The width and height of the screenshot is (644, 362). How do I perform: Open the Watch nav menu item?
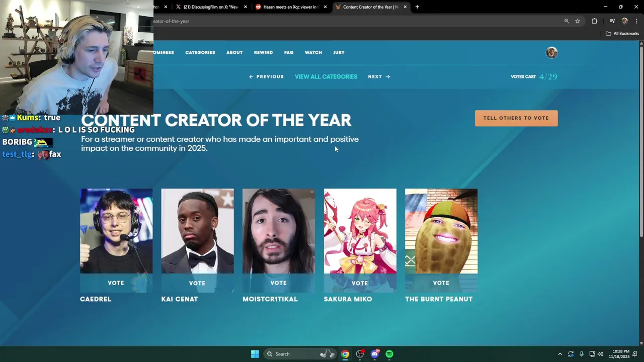[x=313, y=52]
